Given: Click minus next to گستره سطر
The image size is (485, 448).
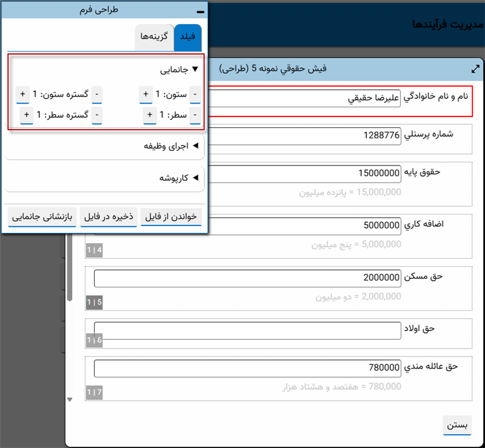Looking at the screenshot, I should (97, 115).
